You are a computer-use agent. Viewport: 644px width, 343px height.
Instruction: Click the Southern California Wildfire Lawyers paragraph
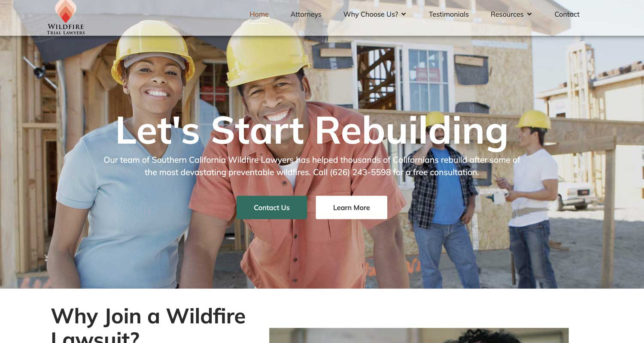coord(312,166)
